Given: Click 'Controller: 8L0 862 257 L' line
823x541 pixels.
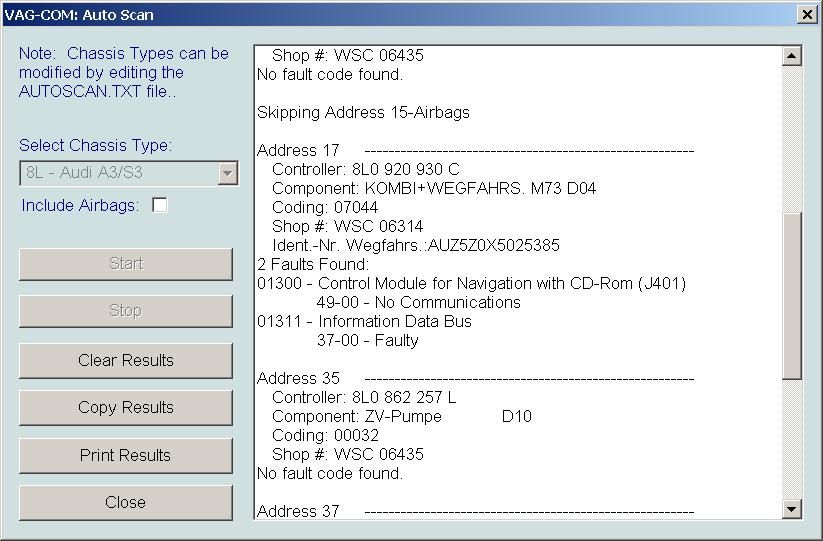Looking at the screenshot, I should (x=364, y=397).
